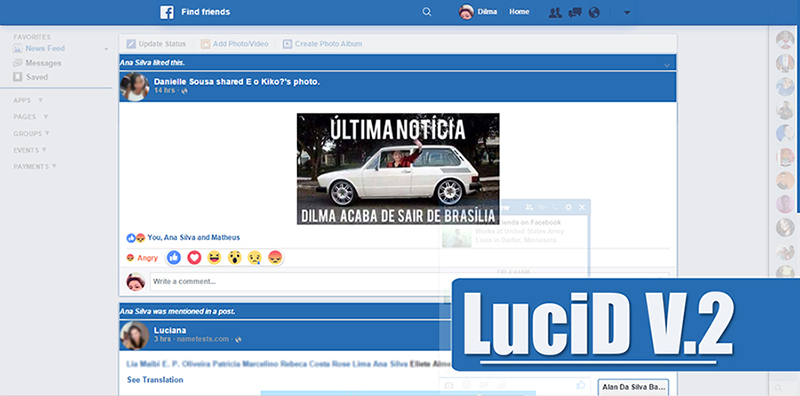Start a video call from chat header
This screenshot has height=396, width=800.
tap(543, 207)
